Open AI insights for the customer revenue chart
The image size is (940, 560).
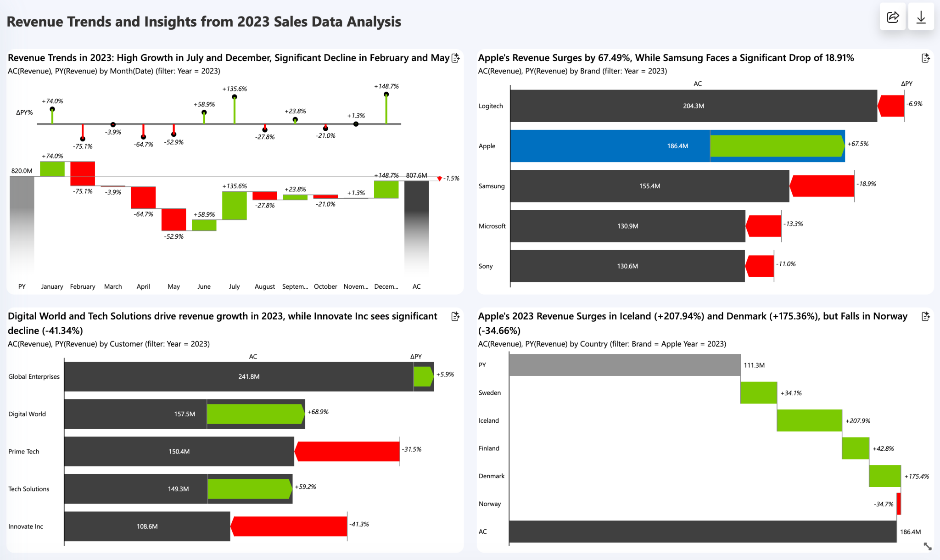click(455, 317)
